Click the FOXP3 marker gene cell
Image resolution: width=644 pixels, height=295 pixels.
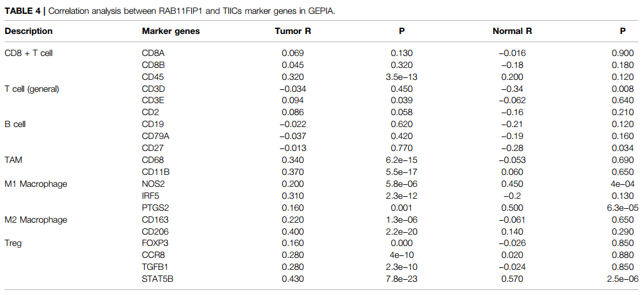155,243
